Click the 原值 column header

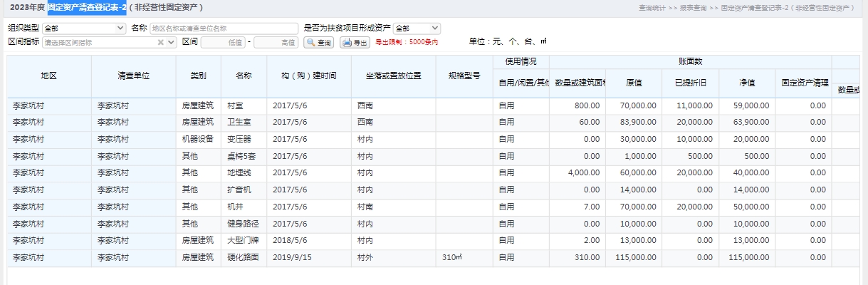tap(634, 83)
